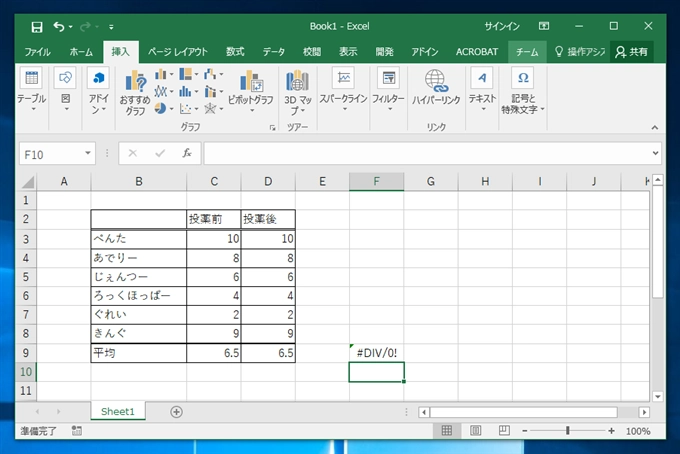Select the cell with #DIV/0! error
Image resolution: width=680 pixels, height=454 pixels.
coord(376,353)
